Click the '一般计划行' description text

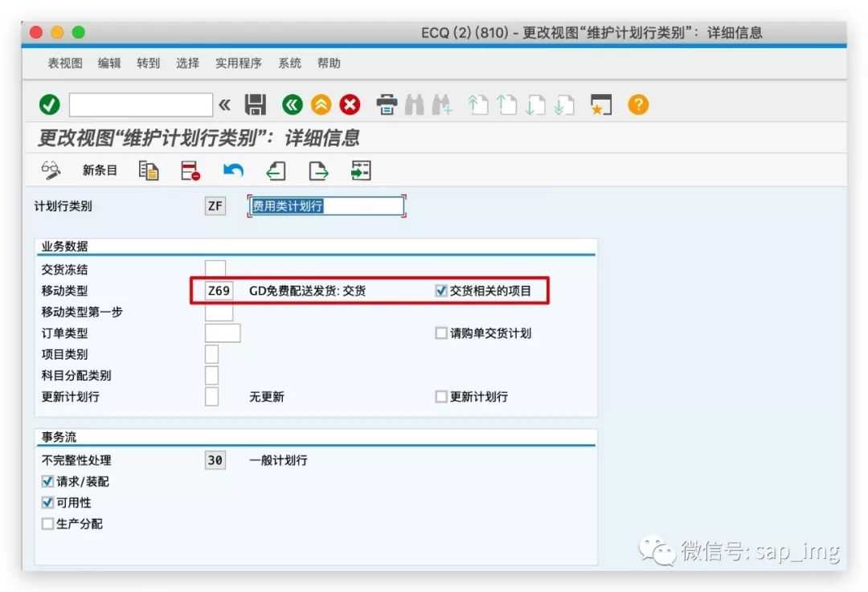278,459
